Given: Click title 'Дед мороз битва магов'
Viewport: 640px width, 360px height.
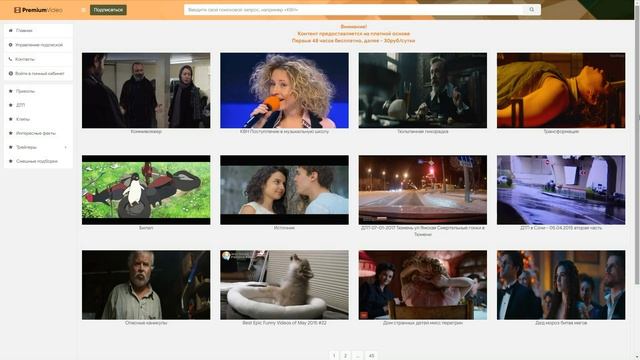Looking at the screenshot, I should point(561,323).
